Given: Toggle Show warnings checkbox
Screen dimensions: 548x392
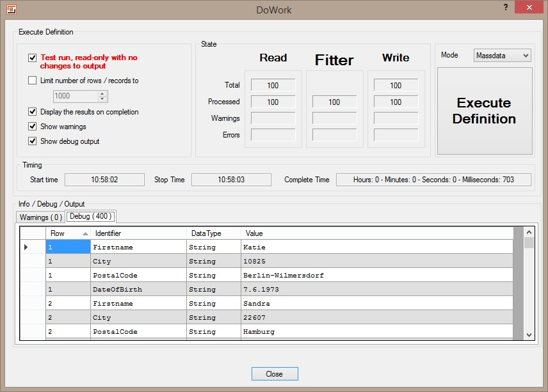Looking at the screenshot, I should pyautogui.click(x=32, y=127).
